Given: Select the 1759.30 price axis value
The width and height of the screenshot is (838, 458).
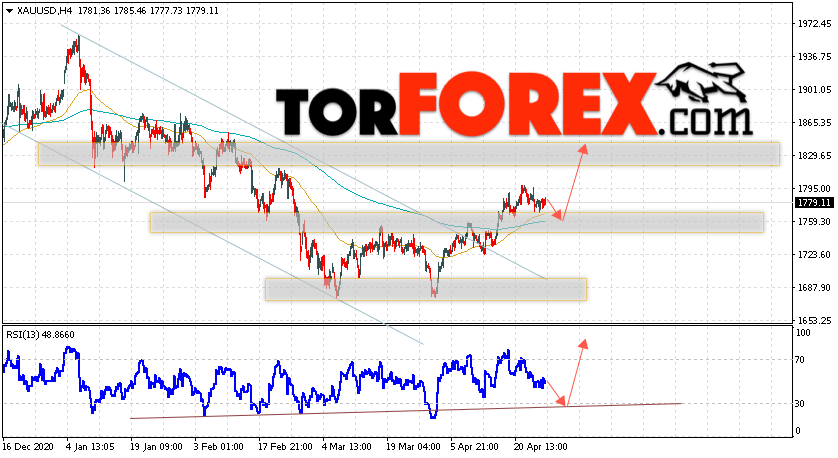Looking at the screenshot, I should pos(814,221).
